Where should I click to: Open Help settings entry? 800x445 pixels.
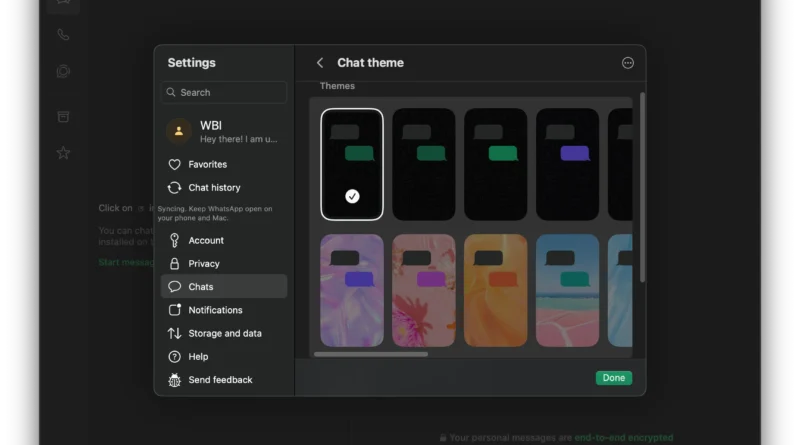[224, 356]
